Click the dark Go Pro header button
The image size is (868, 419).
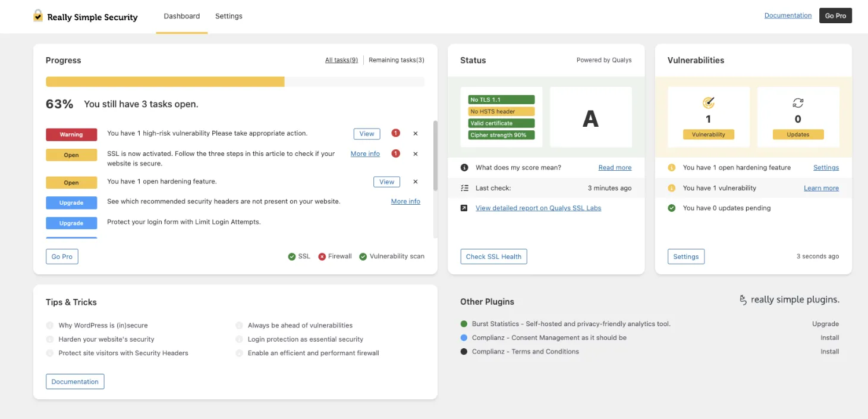coord(835,15)
